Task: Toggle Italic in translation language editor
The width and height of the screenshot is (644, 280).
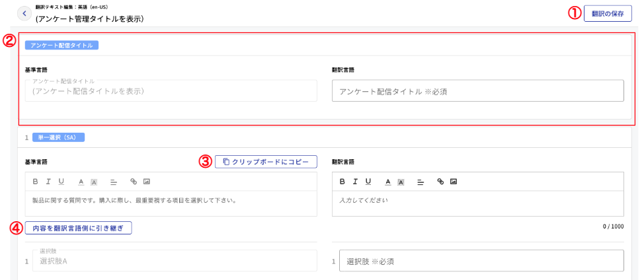Action: (x=355, y=181)
